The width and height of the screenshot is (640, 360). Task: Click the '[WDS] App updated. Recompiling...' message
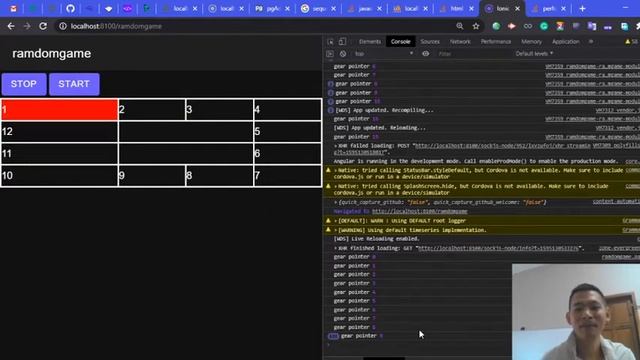(384, 110)
